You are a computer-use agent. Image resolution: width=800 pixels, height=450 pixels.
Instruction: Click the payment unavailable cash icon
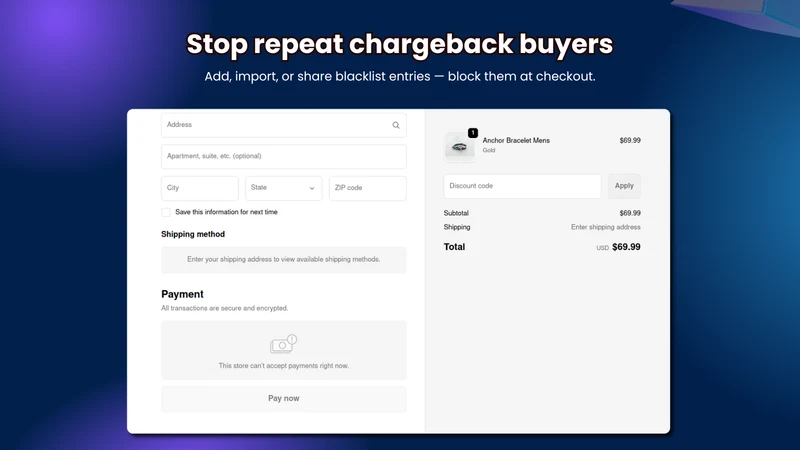[x=283, y=344]
